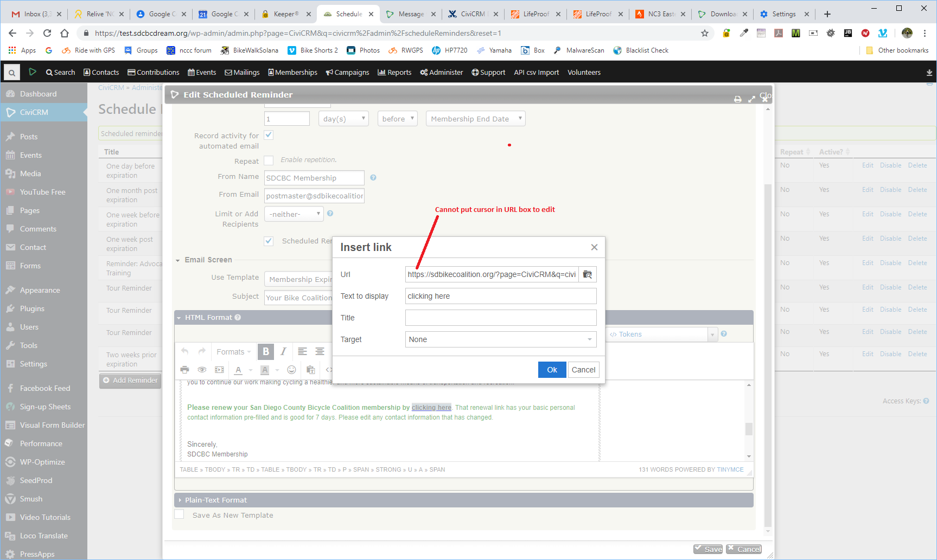Click the background color A button
The height and width of the screenshot is (560, 937).
click(265, 370)
